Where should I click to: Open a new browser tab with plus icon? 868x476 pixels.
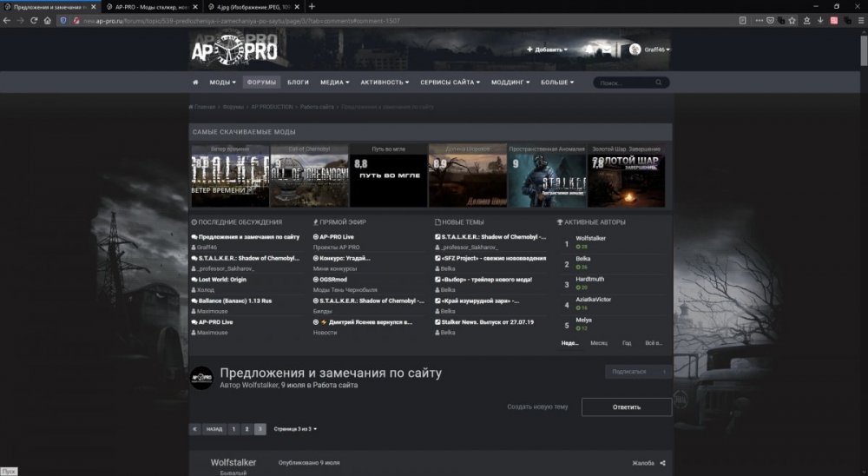coord(312,6)
